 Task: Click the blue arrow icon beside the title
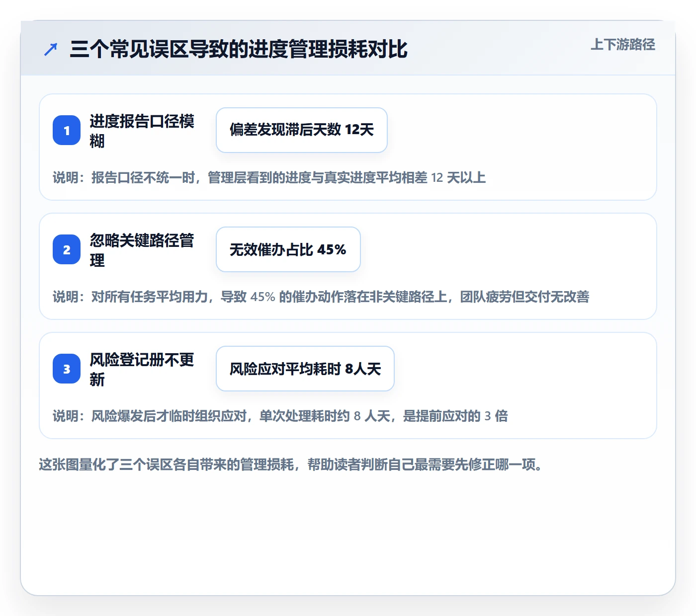pos(51,49)
